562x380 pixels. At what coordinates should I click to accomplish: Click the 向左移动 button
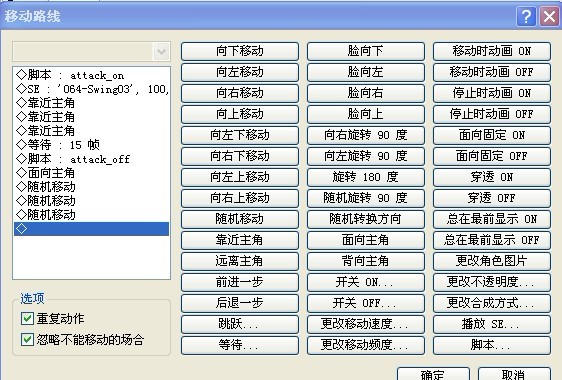pyautogui.click(x=240, y=72)
